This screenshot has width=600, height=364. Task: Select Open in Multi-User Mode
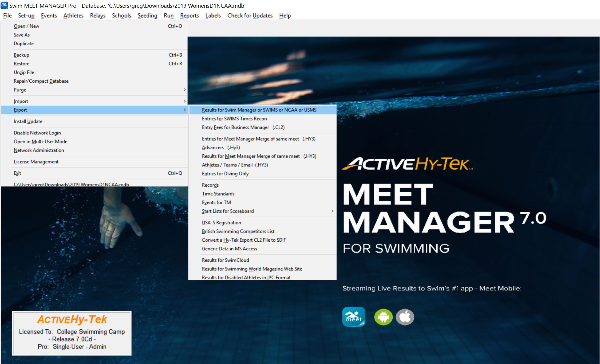pyautogui.click(x=94, y=142)
